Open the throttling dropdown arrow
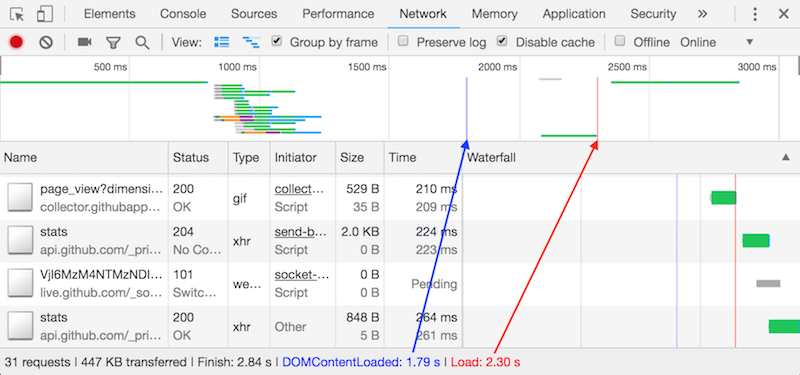The width and height of the screenshot is (800, 375). [749, 42]
